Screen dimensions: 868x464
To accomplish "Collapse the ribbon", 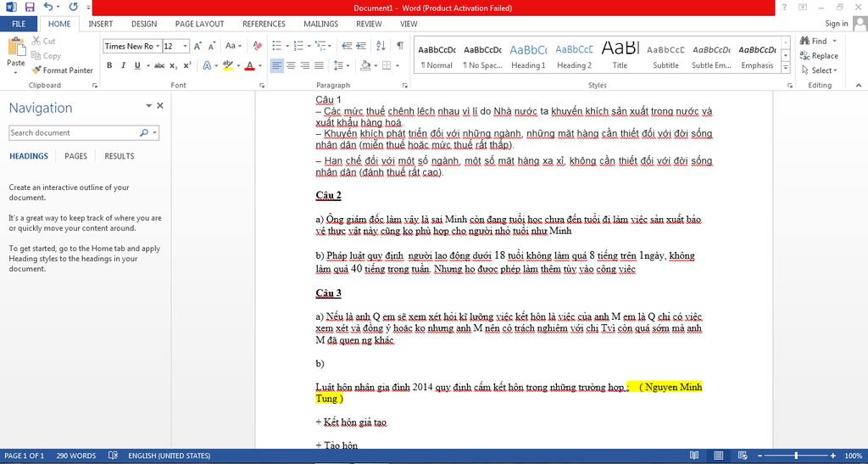I will tap(859, 86).
